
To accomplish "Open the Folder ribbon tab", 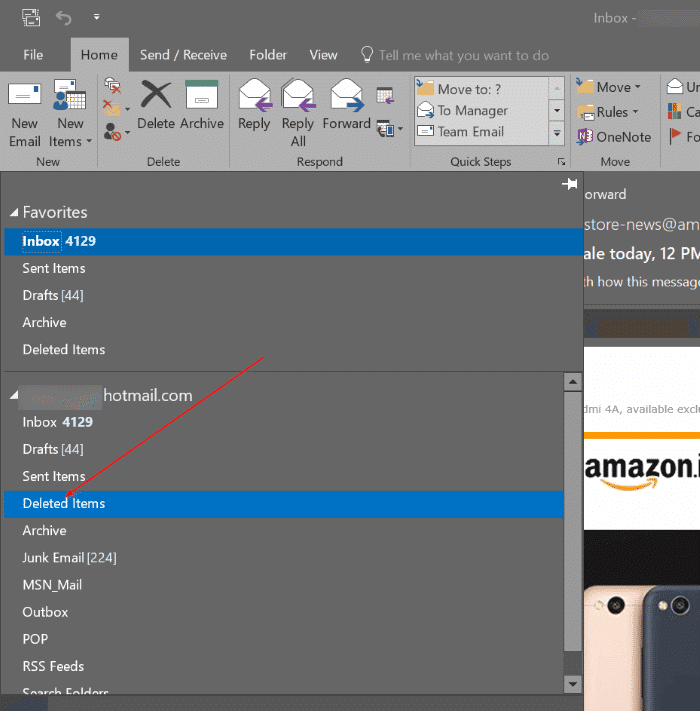I will [268, 55].
